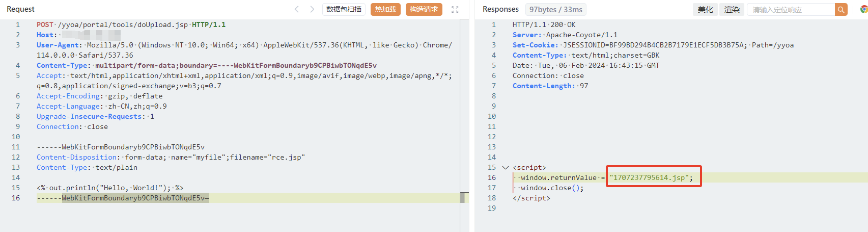
Task: Focus the response search input field
Action: pos(791,9)
